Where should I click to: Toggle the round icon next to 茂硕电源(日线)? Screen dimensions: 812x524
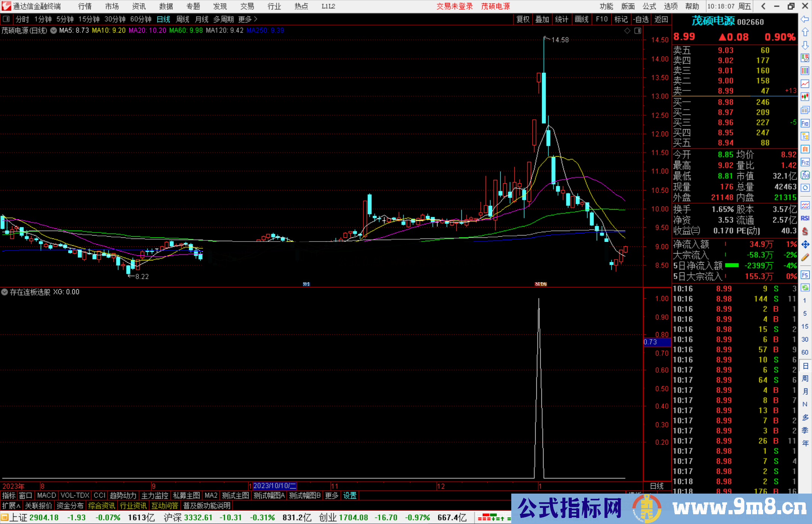click(54, 30)
